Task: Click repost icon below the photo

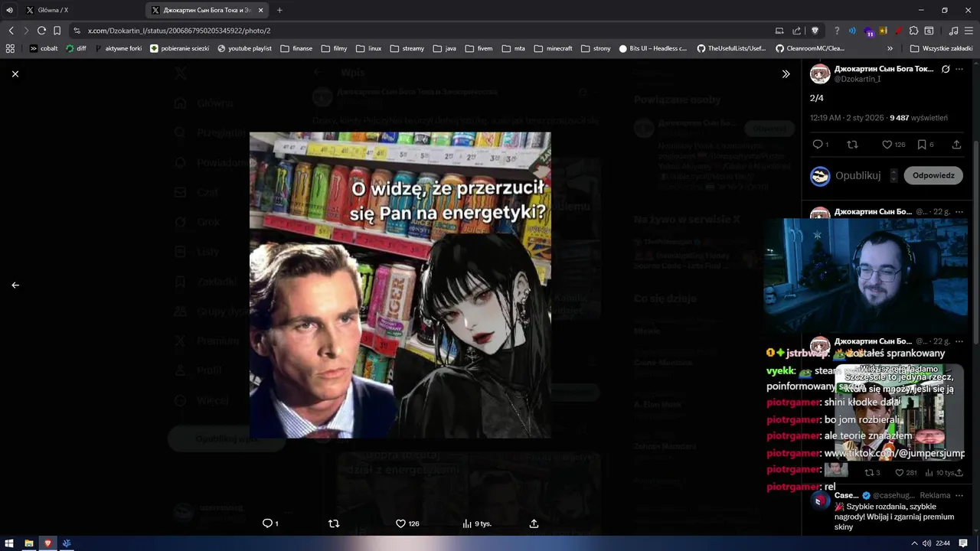Action: coord(334,523)
